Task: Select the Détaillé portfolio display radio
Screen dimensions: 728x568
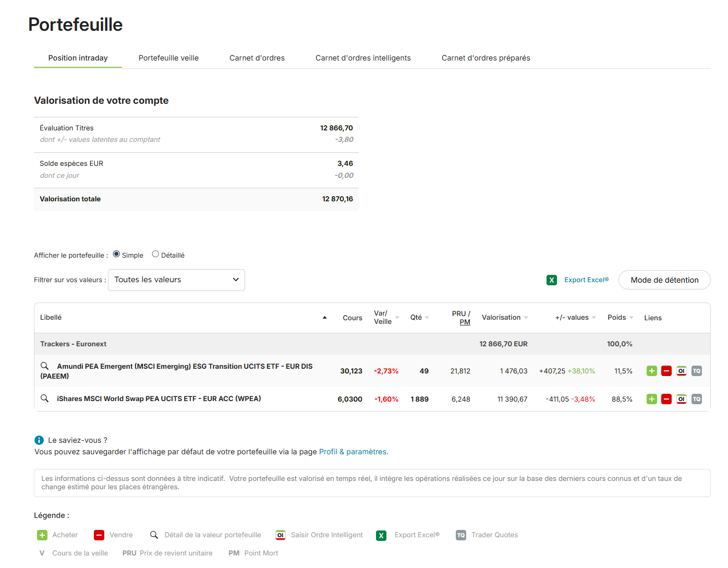Action: (155, 254)
